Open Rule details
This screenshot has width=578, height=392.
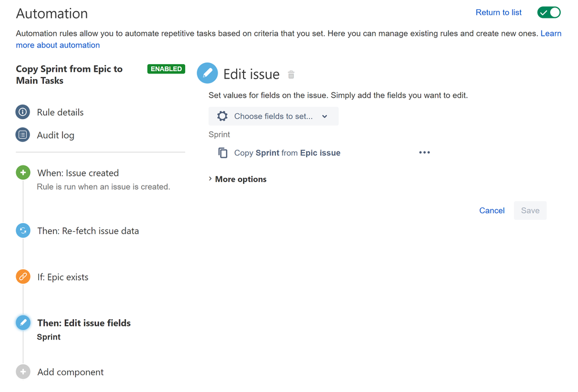click(x=60, y=112)
